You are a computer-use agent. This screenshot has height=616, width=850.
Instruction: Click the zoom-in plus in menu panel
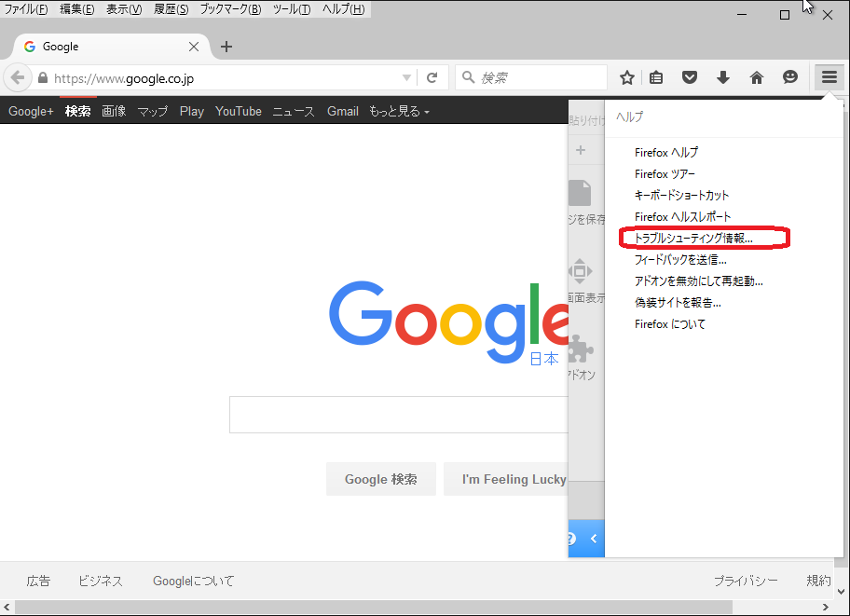tap(581, 150)
